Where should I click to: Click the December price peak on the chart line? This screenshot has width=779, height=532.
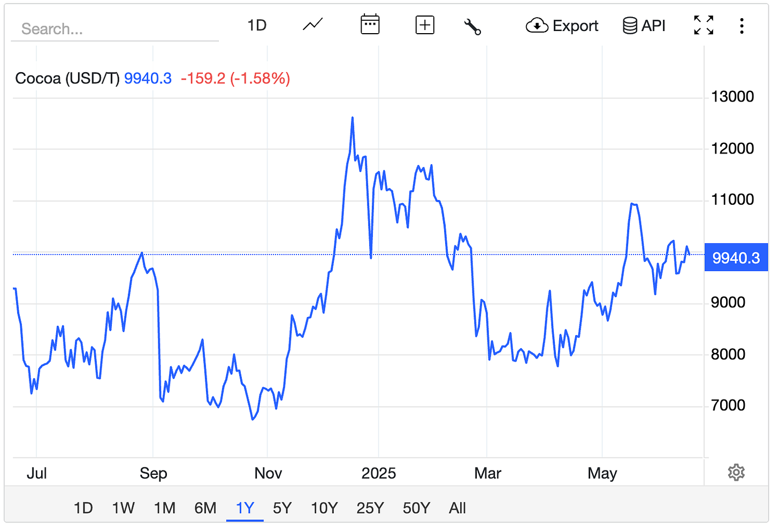pos(353,118)
